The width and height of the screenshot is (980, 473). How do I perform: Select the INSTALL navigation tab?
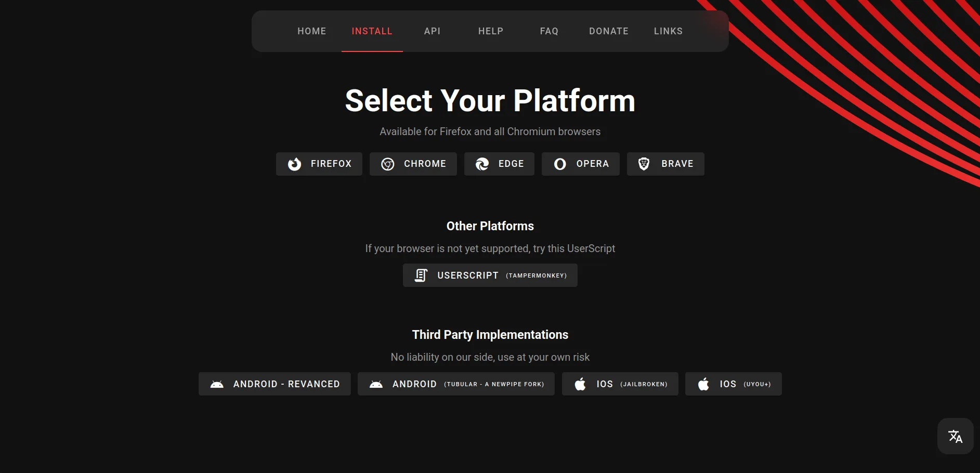pyautogui.click(x=372, y=31)
